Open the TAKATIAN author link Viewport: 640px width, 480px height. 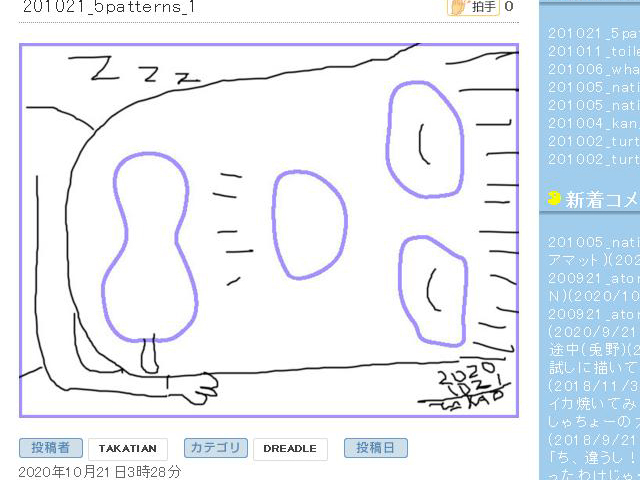tap(128, 449)
